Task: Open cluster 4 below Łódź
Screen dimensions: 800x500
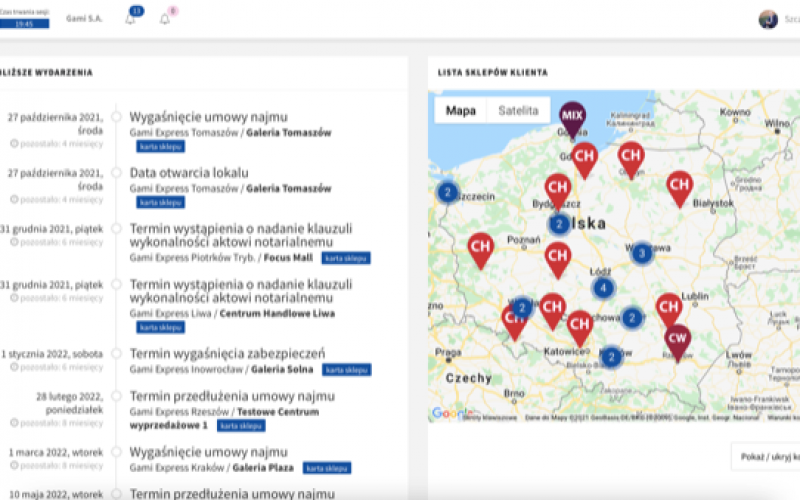Action: (x=603, y=288)
